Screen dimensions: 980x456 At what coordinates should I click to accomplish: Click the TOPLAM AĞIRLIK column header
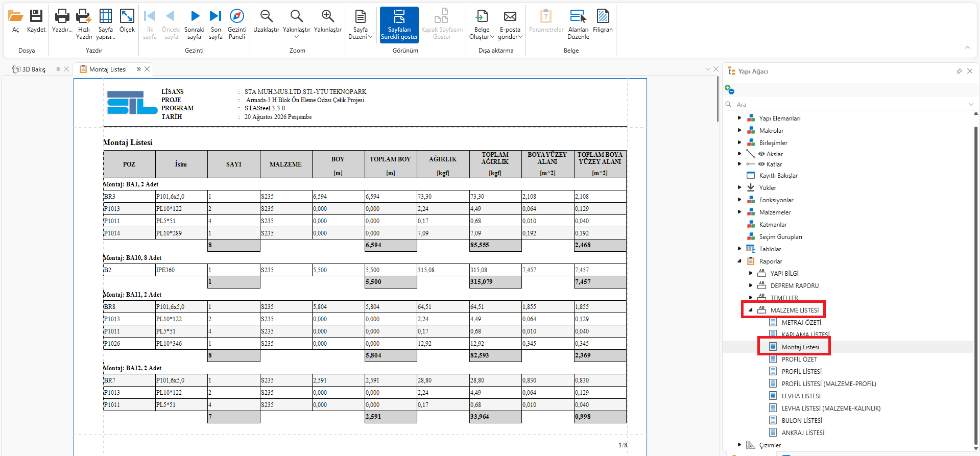point(495,164)
